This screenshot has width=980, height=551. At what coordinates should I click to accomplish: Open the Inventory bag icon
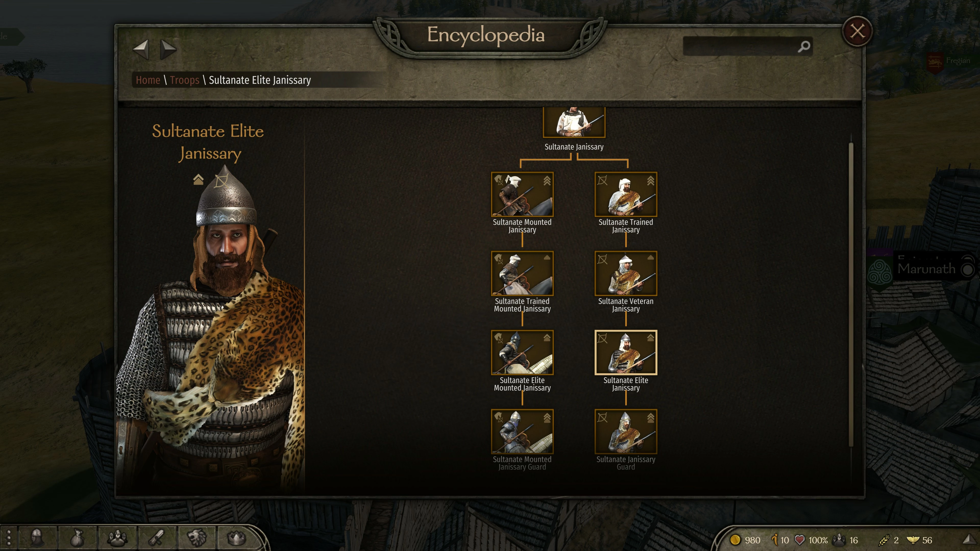click(x=77, y=538)
